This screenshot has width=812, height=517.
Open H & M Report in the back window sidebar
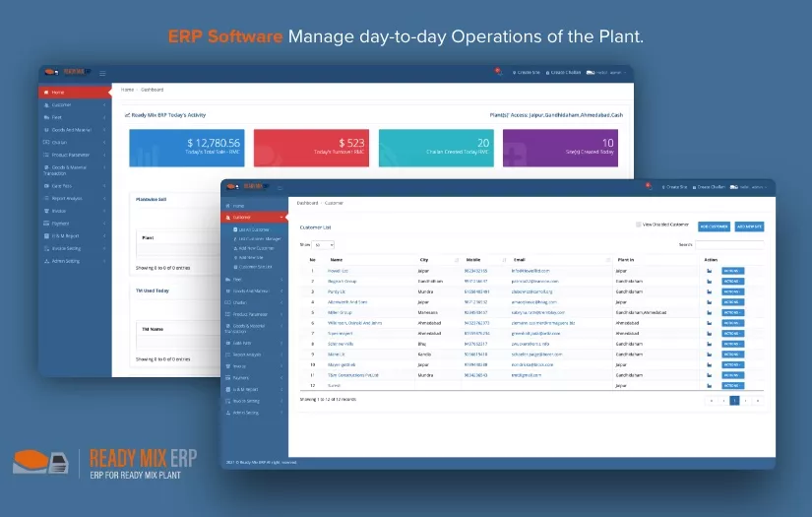75,235
